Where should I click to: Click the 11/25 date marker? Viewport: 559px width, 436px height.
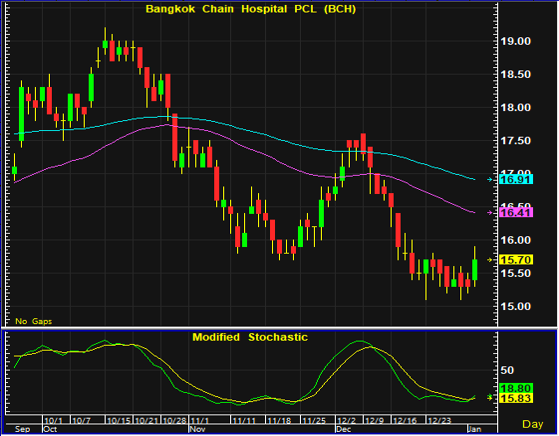tap(314, 421)
